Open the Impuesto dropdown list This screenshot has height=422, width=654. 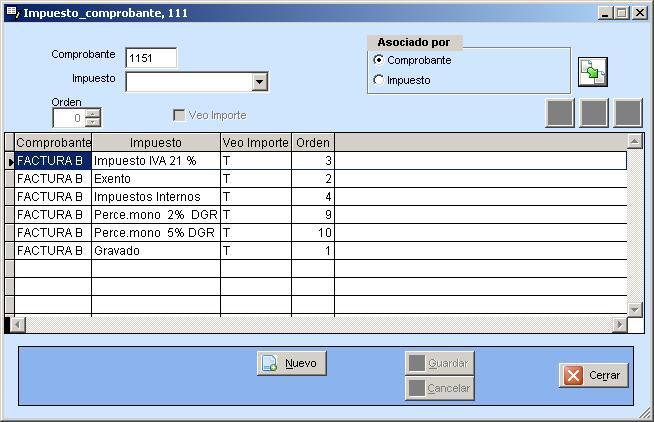pyautogui.click(x=259, y=82)
